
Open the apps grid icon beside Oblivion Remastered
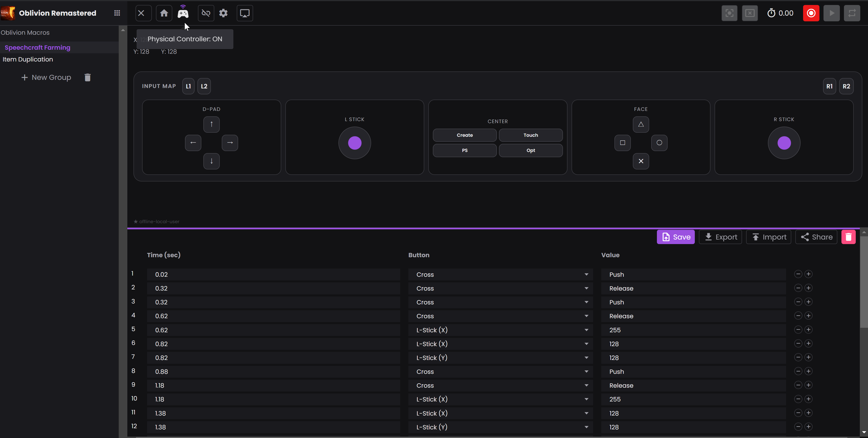(117, 13)
